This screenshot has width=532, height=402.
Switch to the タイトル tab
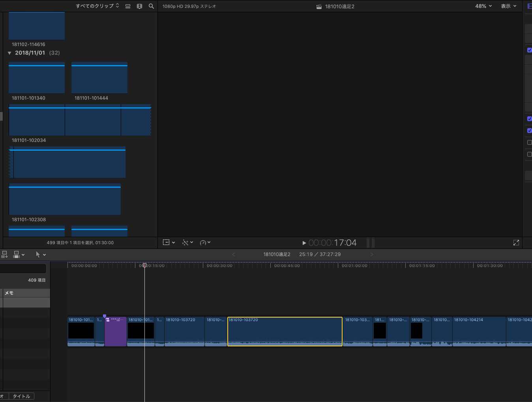coord(21,396)
